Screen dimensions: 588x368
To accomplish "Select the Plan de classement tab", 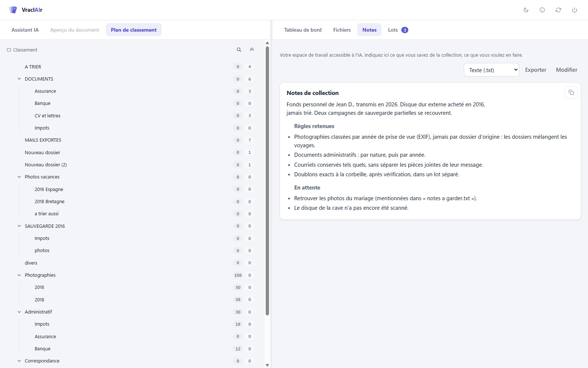I will click(x=134, y=30).
